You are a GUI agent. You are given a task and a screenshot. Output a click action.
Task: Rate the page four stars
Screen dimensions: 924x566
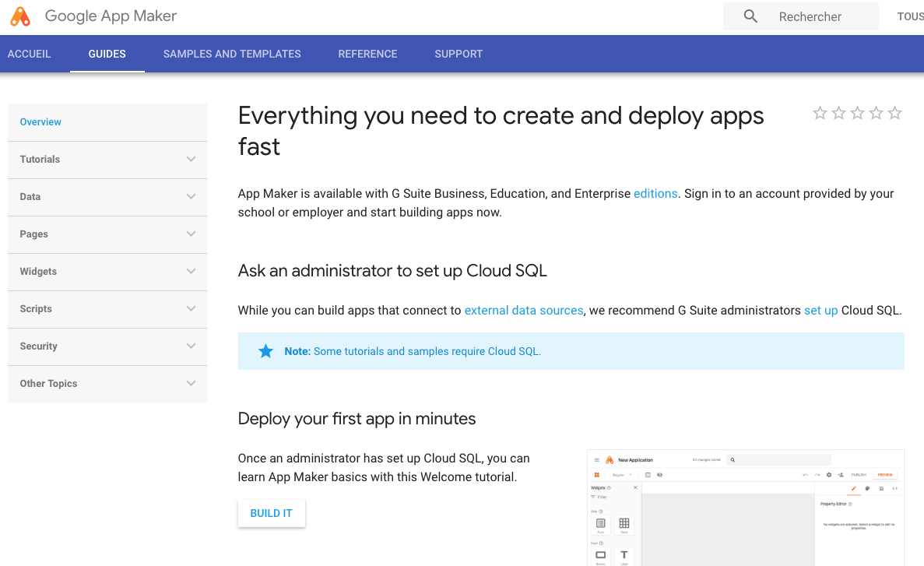[x=877, y=113]
